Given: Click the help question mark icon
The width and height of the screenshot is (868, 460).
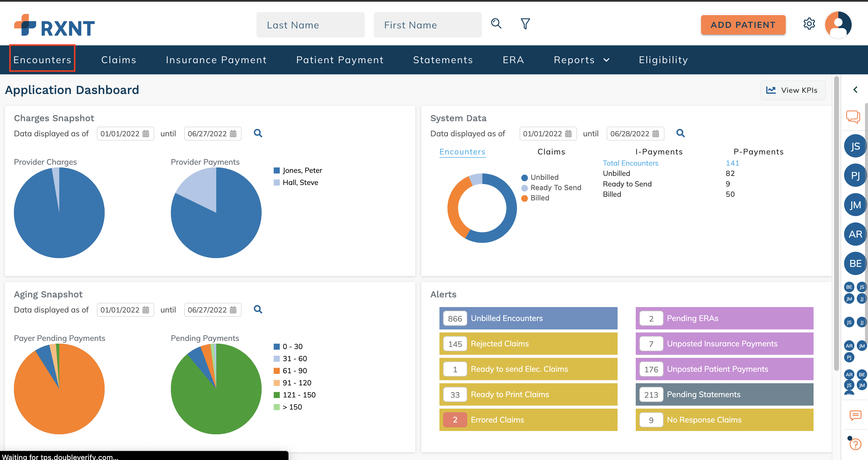Looking at the screenshot, I should [x=855, y=444].
